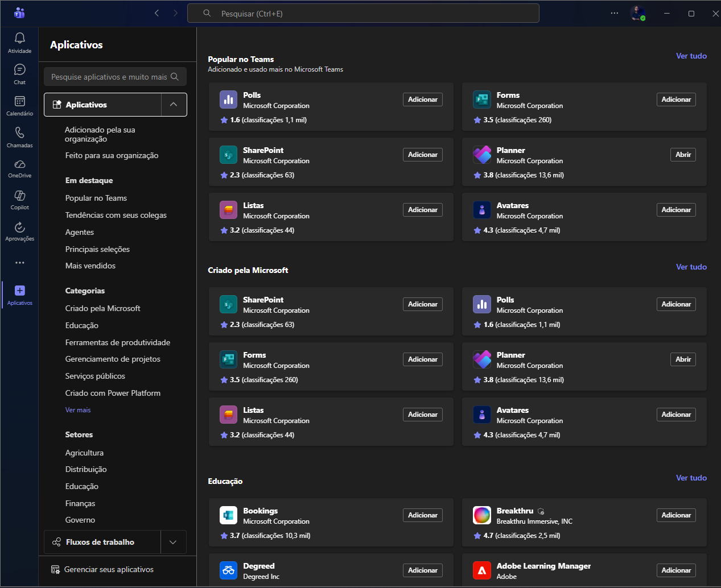Select Popular no Teams in sidebar

click(96, 198)
